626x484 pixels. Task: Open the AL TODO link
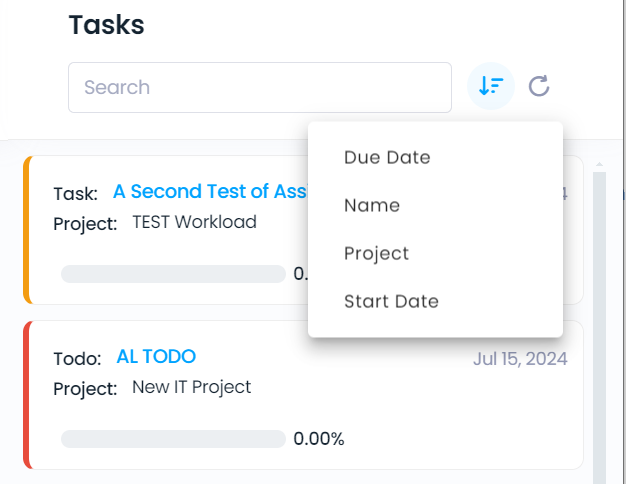(x=156, y=356)
